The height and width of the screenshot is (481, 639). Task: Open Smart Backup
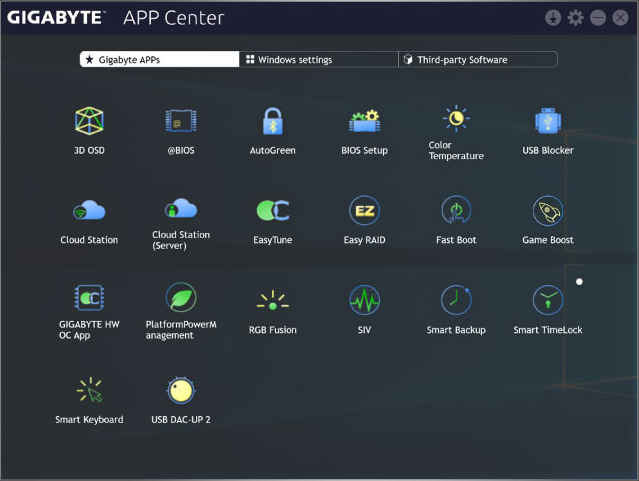pos(456,299)
